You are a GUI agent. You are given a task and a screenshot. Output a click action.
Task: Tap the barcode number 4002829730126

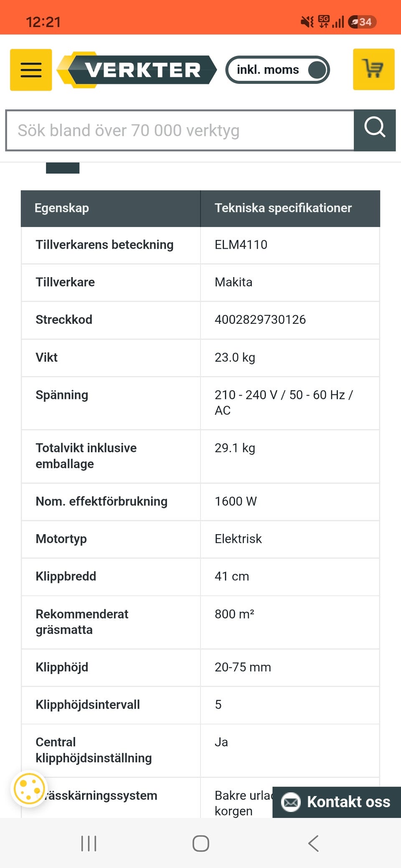pyautogui.click(x=260, y=320)
